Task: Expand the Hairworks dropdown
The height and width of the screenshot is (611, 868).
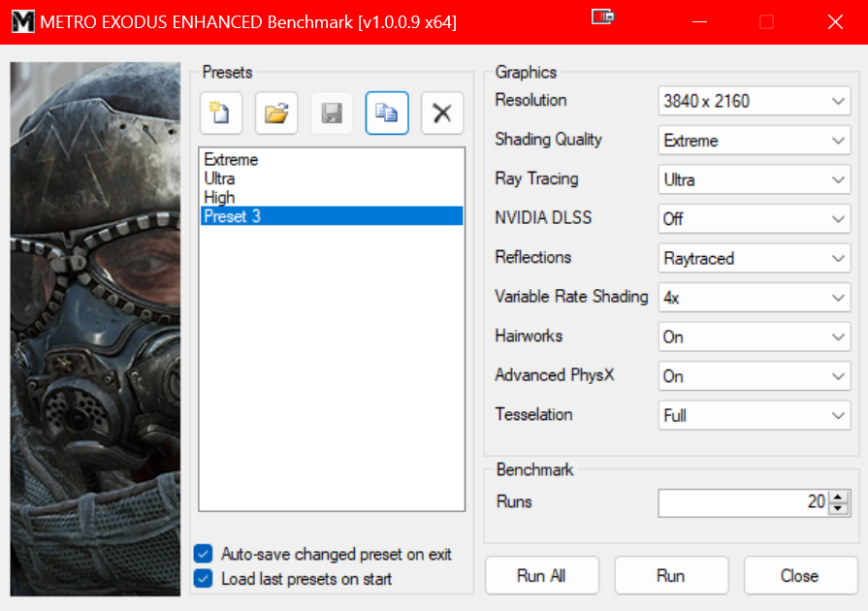Action: (x=754, y=337)
